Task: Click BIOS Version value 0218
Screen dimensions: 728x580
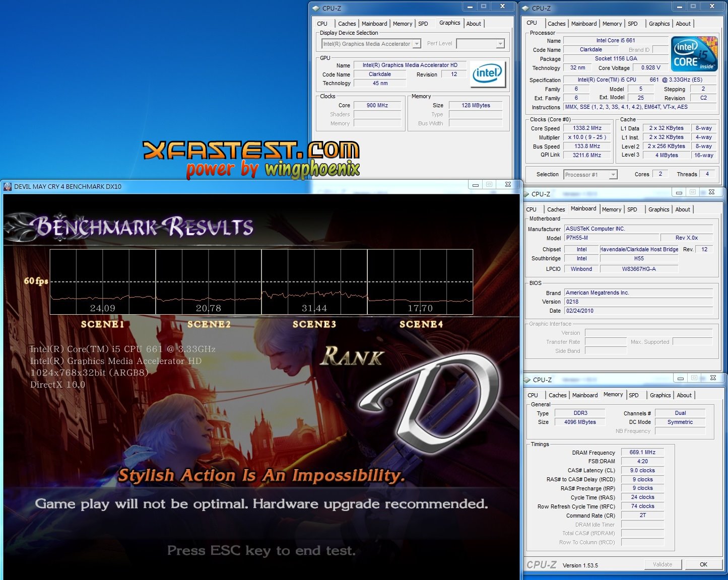Action: point(638,302)
